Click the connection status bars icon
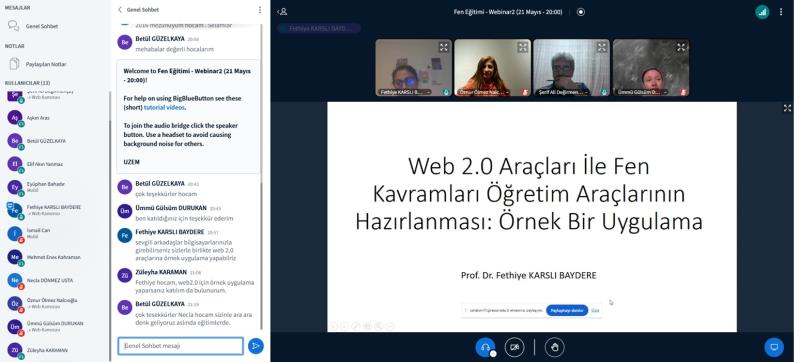 pyautogui.click(x=762, y=12)
